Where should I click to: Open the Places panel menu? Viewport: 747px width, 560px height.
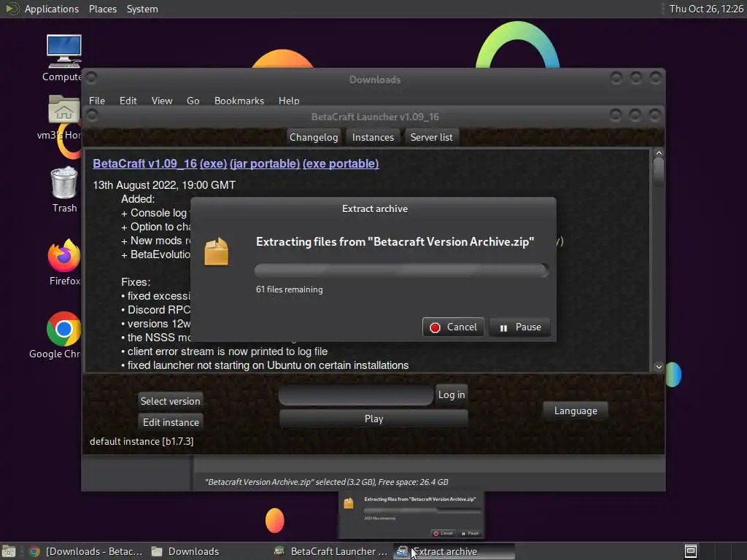[x=103, y=9]
